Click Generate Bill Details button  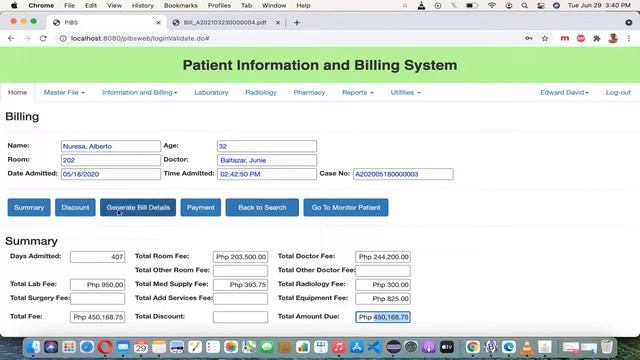[138, 207]
